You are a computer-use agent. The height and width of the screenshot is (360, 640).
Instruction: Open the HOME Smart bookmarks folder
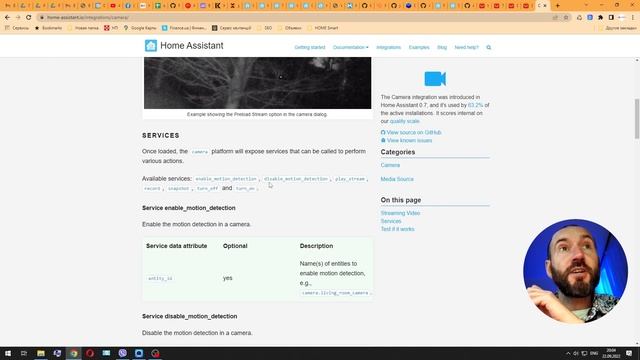[322, 28]
